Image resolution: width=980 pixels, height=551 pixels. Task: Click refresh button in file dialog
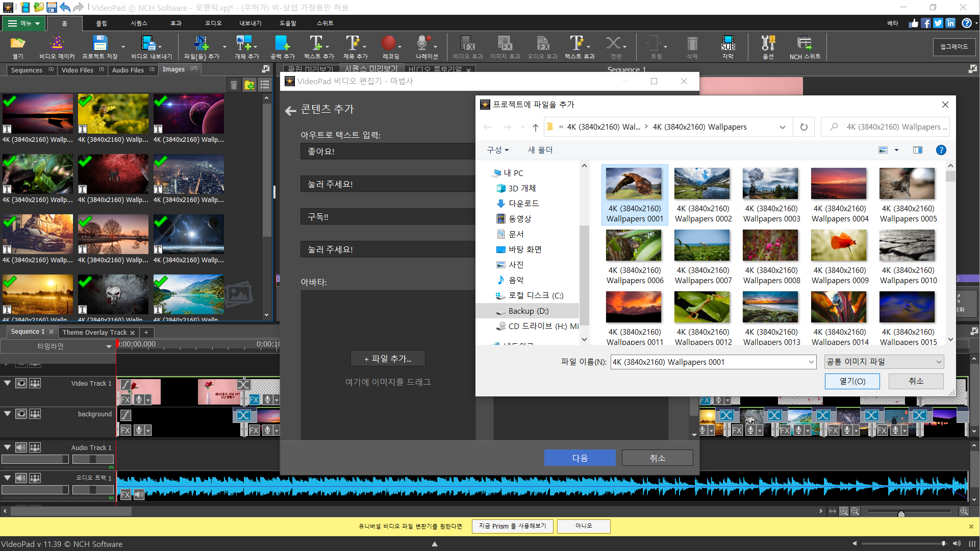click(804, 127)
